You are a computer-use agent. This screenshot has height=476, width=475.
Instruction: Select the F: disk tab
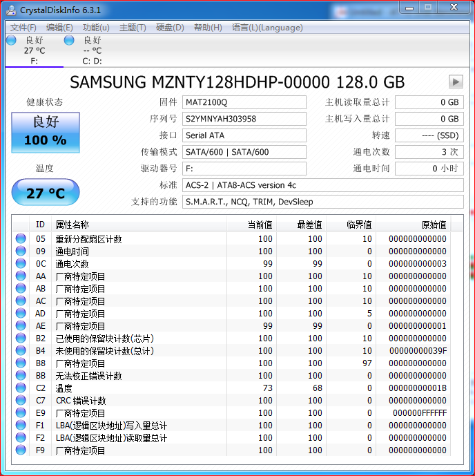pos(34,50)
